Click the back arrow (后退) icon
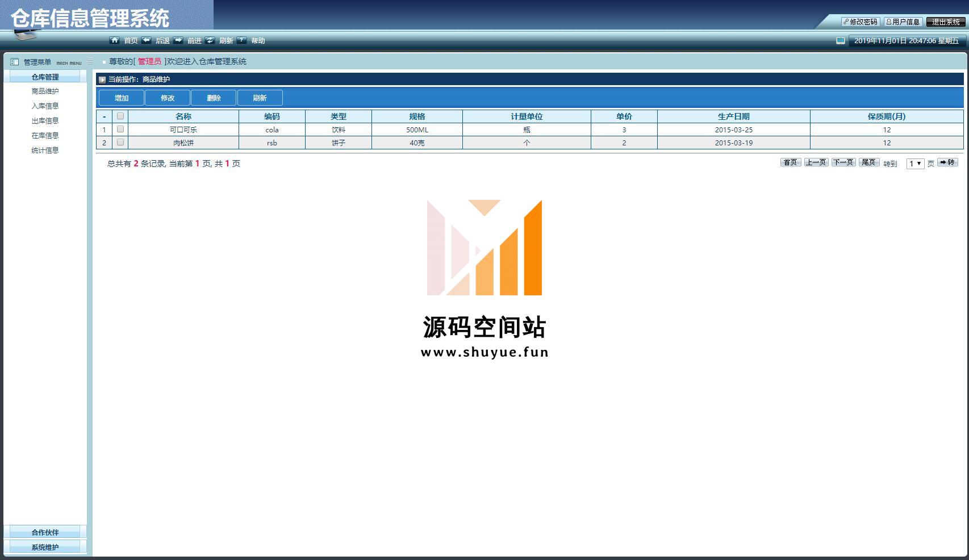 [x=147, y=40]
